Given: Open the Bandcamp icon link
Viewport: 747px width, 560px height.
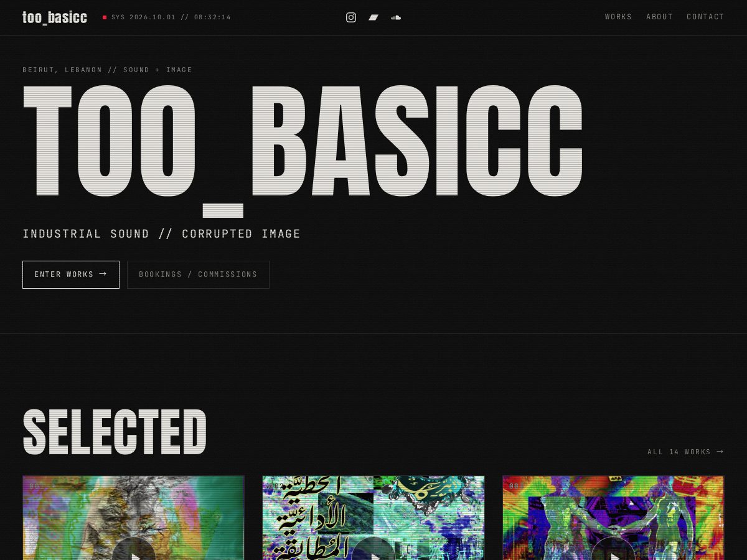Looking at the screenshot, I should click(x=374, y=17).
